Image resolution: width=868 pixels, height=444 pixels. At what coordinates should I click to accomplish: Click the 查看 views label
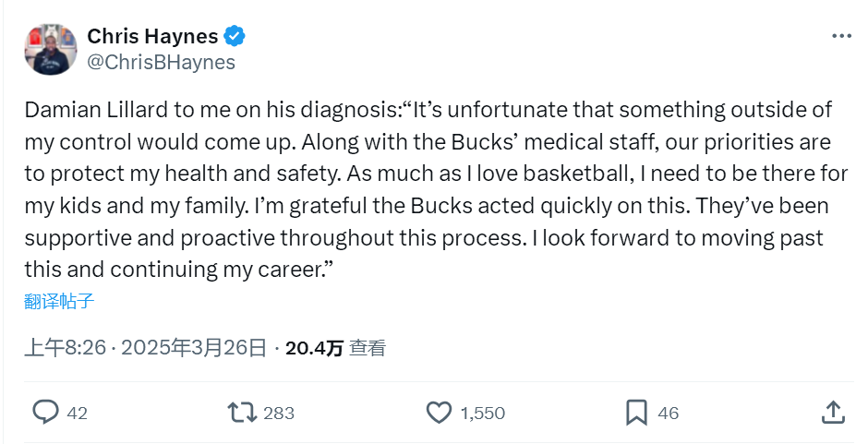(368, 348)
